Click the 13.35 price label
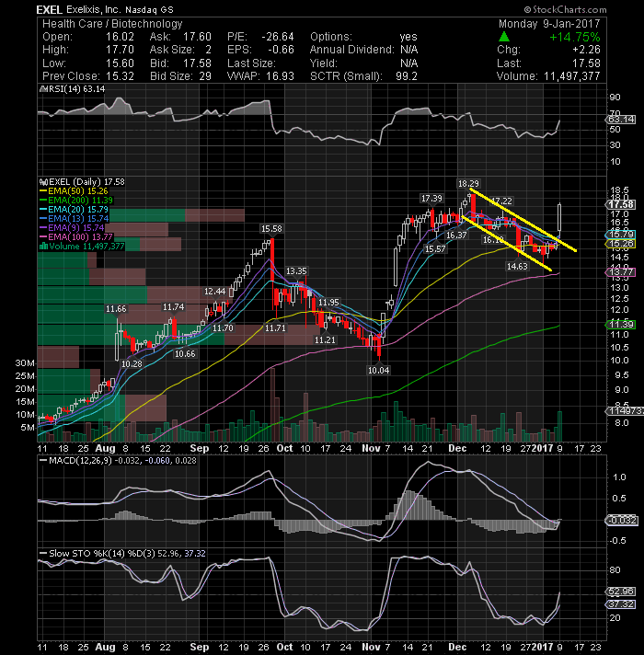The height and width of the screenshot is (655, 644). (x=296, y=271)
